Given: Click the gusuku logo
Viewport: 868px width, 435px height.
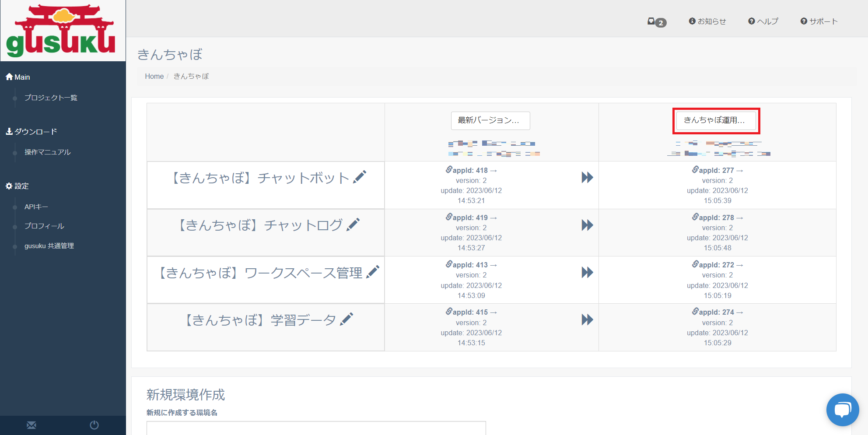Looking at the screenshot, I should pos(61,31).
